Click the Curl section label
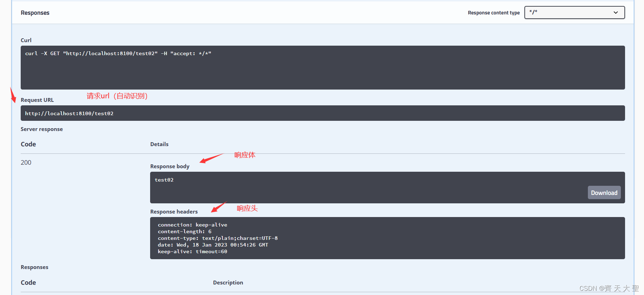The height and width of the screenshot is (295, 644). 26,40
